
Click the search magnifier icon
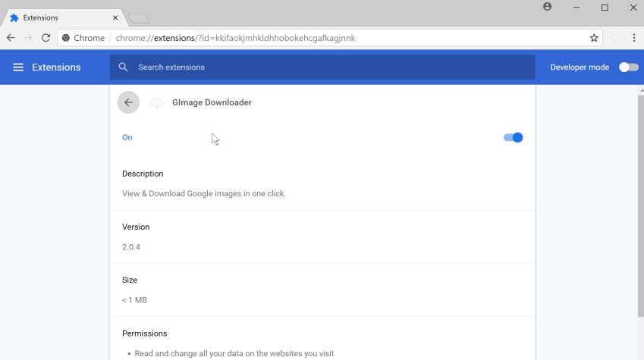click(x=123, y=67)
